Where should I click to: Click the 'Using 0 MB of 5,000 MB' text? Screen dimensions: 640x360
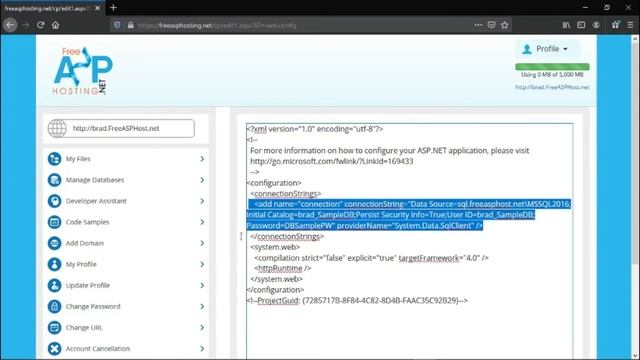(x=552, y=75)
